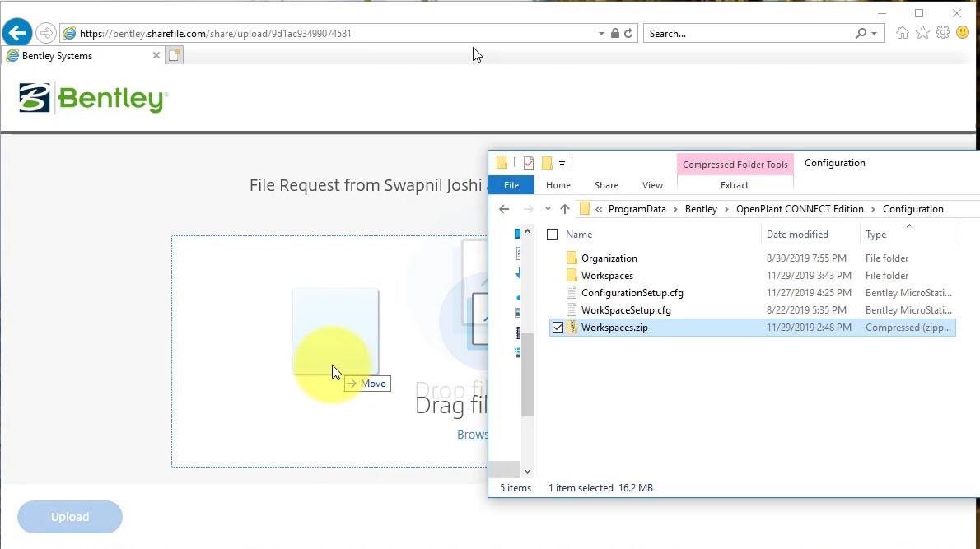The height and width of the screenshot is (549, 980).
Task: Click the browser back arrow button
Action: [16, 32]
